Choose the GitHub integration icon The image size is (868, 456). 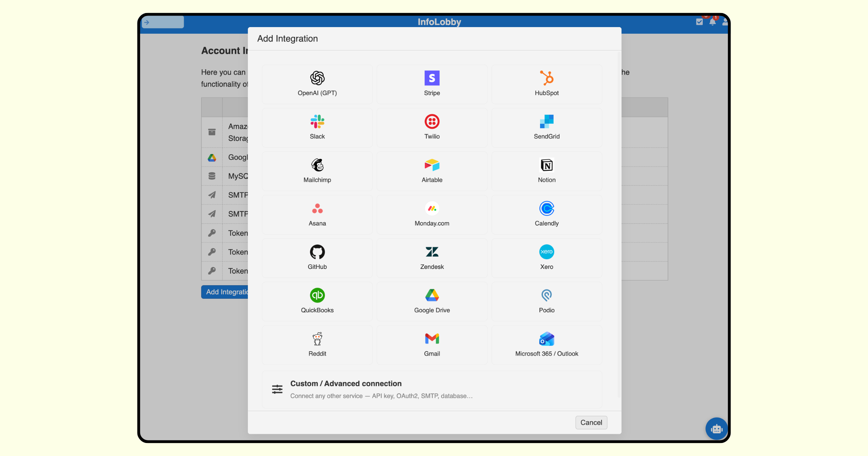tap(317, 252)
